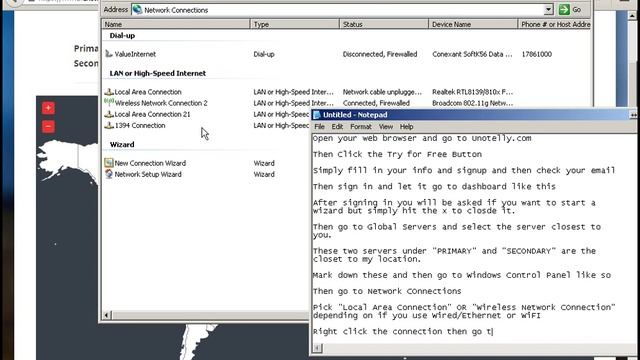640x360 pixels.
Task: Click the Go button label
Action: (x=576, y=9)
